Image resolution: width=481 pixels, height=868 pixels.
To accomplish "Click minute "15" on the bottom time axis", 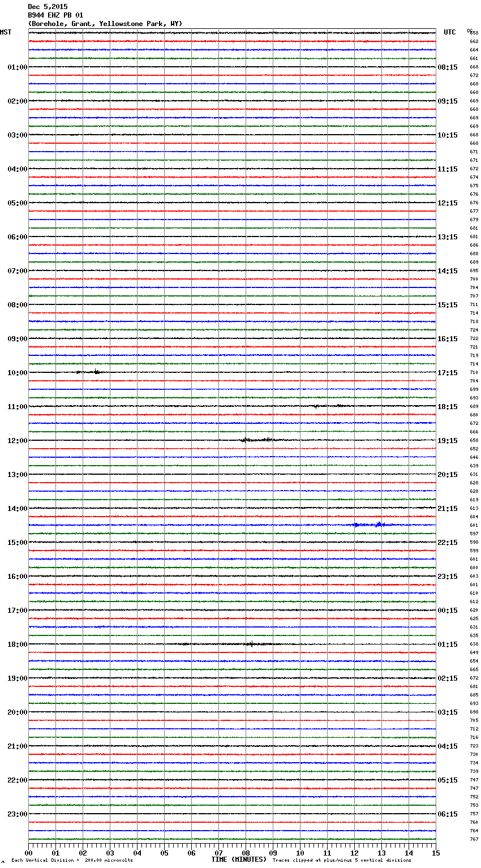I will 436,853.
